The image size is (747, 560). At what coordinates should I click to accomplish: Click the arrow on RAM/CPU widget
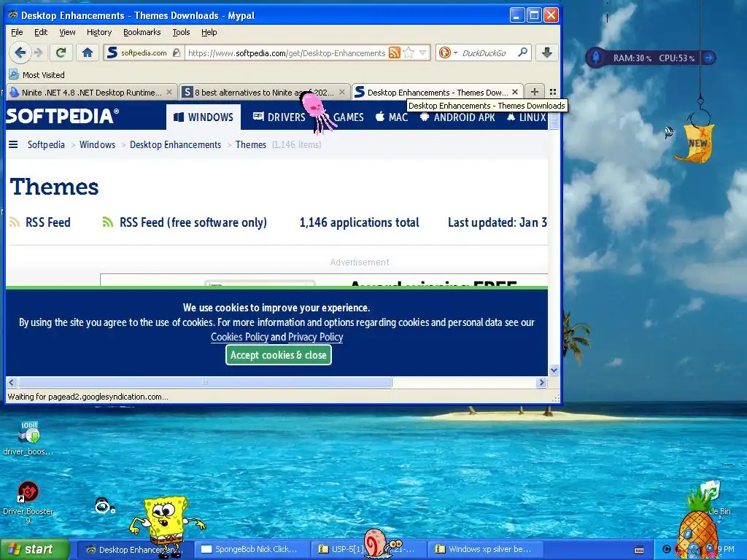[709, 58]
